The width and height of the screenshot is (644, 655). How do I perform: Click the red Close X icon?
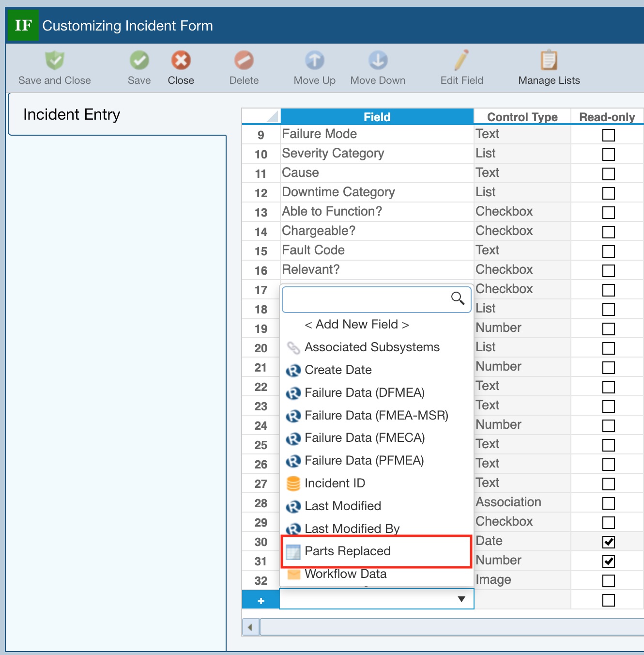(181, 61)
